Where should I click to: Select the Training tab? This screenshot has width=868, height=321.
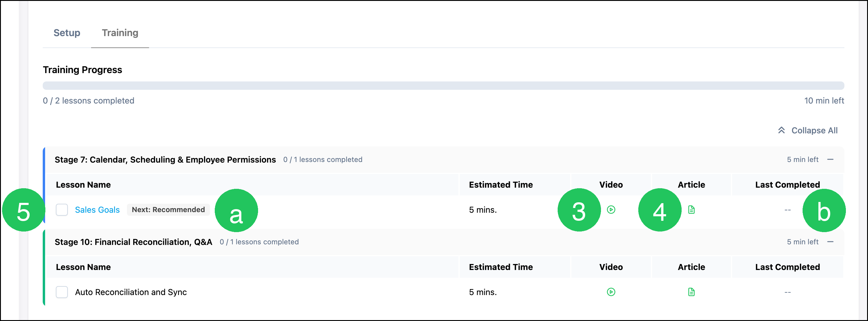click(120, 33)
